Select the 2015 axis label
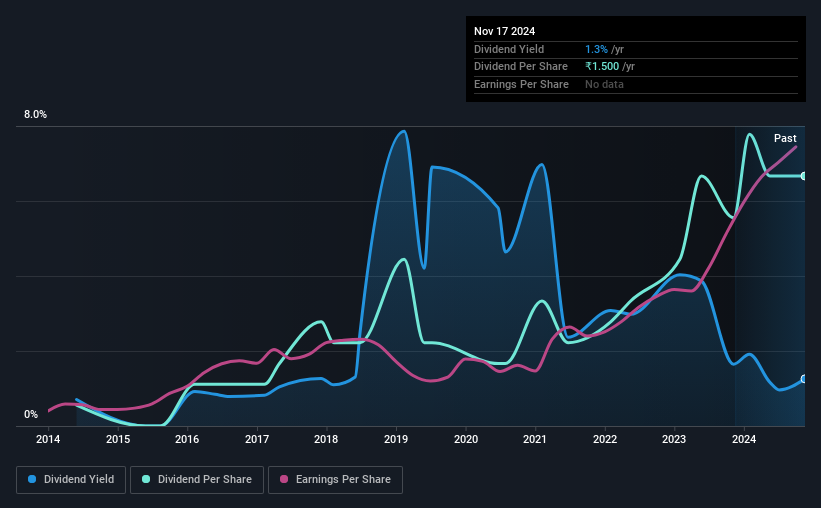Viewport: 821px width, 508px height. [x=118, y=439]
